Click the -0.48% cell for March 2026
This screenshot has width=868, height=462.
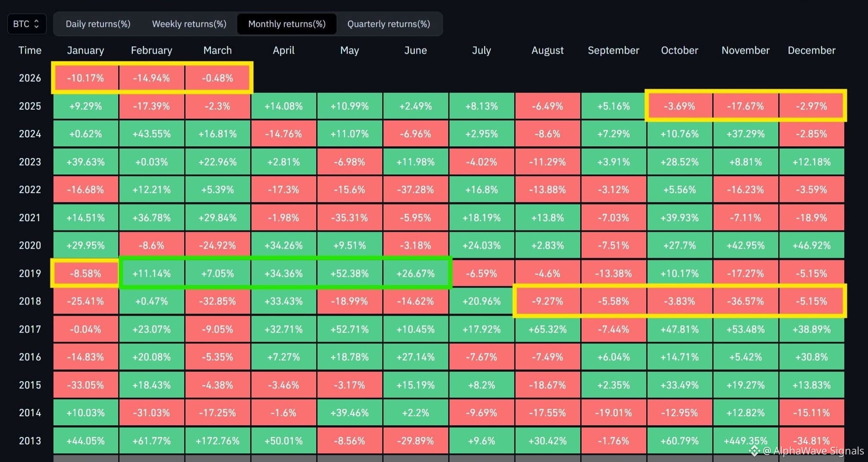pyautogui.click(x=217, y=78)
